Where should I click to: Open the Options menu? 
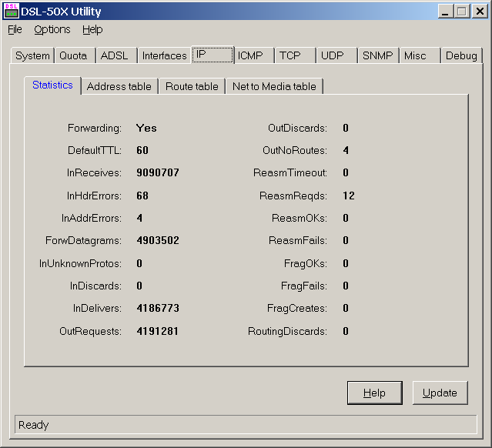(x=52, y=29)
